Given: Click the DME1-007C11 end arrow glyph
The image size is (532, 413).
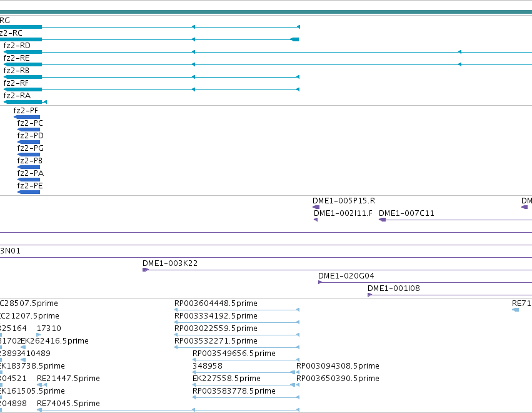Looking at the screenshot, I should coord(382,220).
